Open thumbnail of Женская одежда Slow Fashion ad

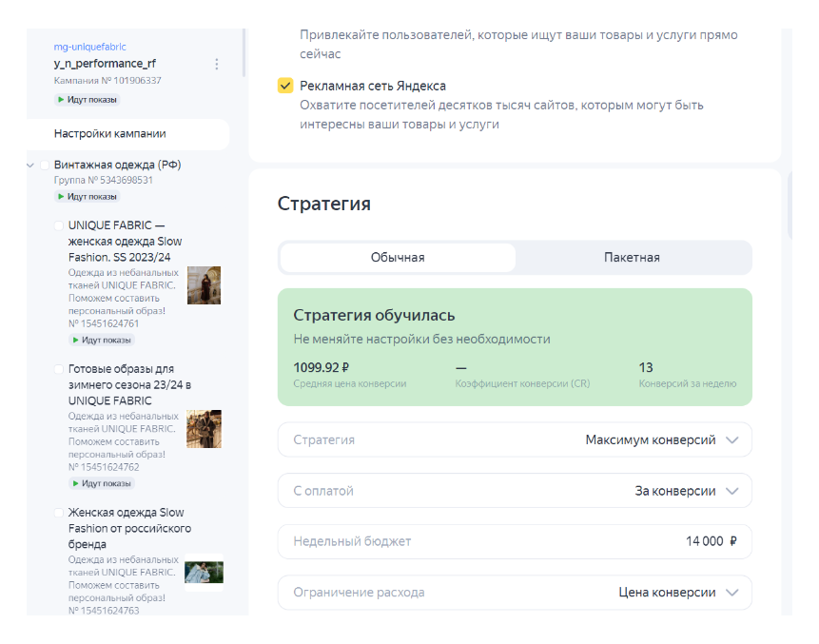[204, 572]
